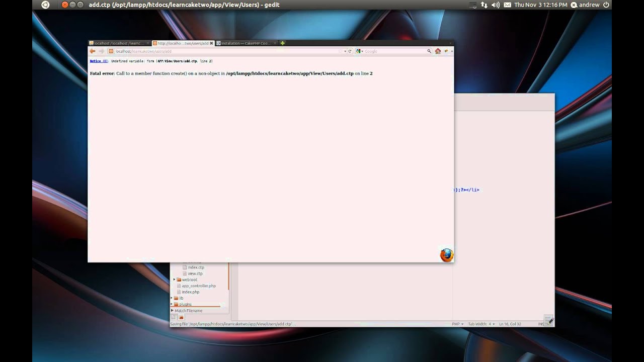The image size is (644, 362).
Task: Open app_controller.php in gedit file tree
Action: click(198, 286)
